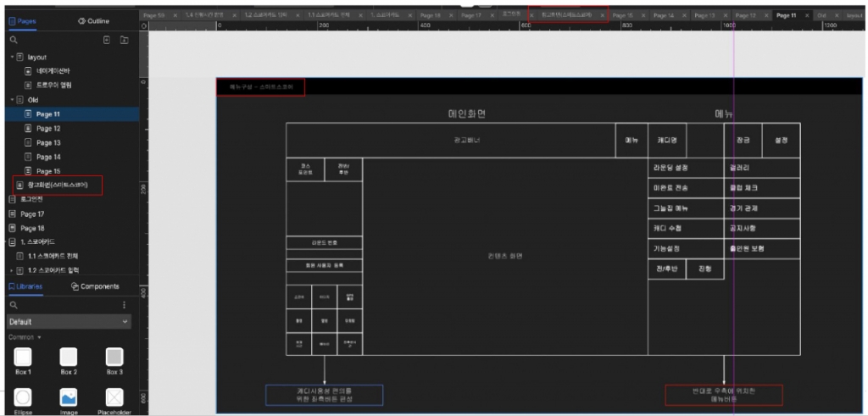868x416 pixels.
Task: Click the libraries search magnifier icon
Action: click(14, 305)
